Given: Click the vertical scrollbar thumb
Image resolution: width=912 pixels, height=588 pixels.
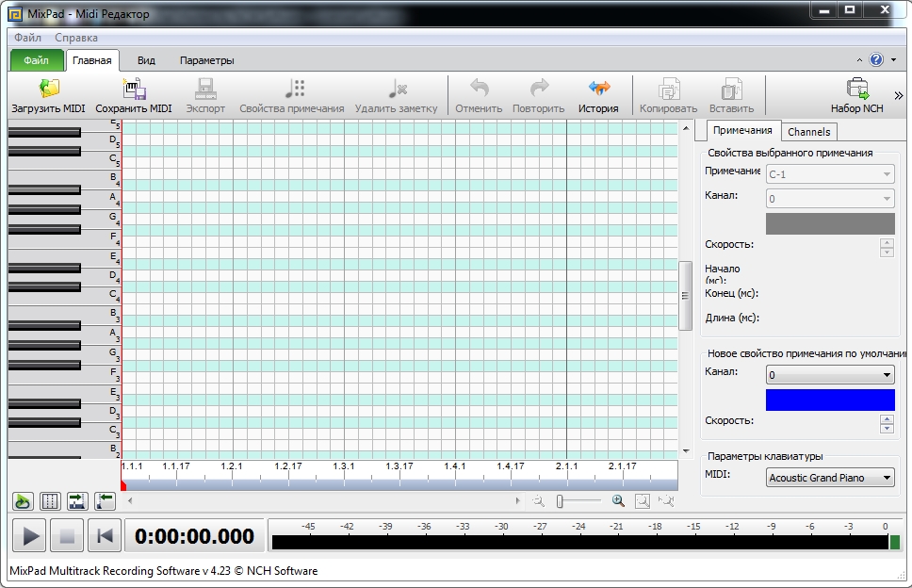Looking at the screenshot, I should [685, 296].
